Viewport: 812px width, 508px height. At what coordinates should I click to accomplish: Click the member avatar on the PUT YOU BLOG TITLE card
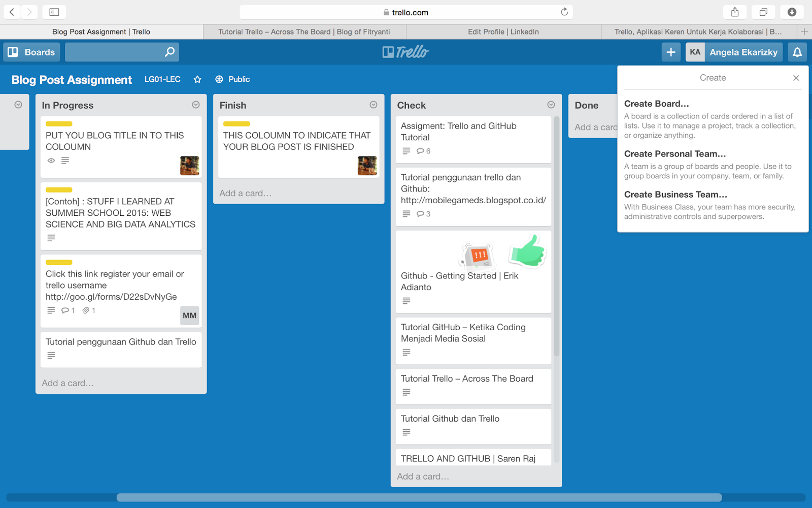[x=189, y=166]
